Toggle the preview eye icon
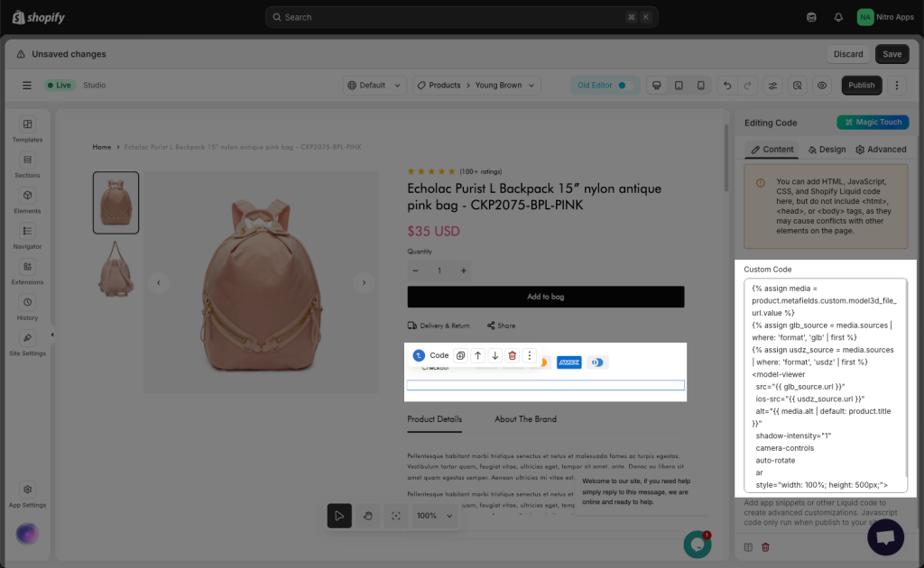 point(822,86)
